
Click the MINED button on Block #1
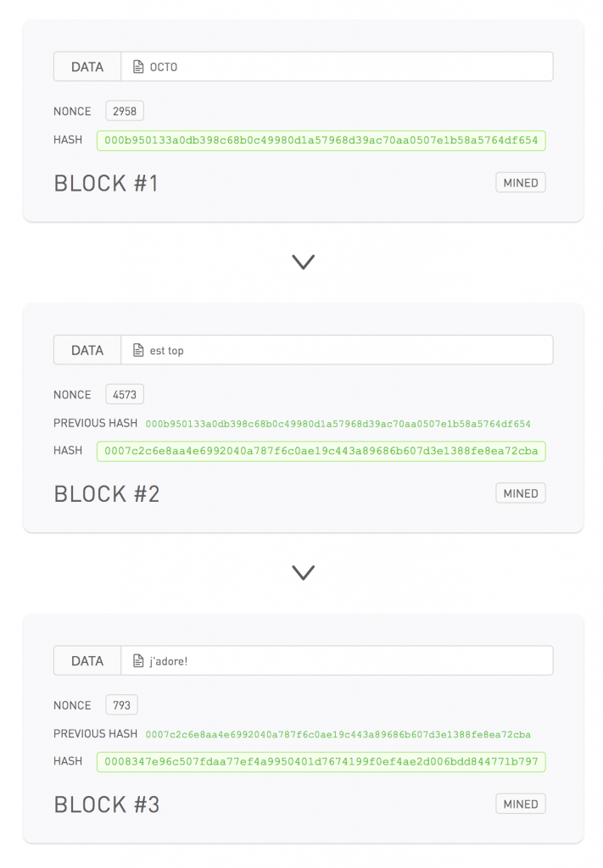(x=520, y=182)
